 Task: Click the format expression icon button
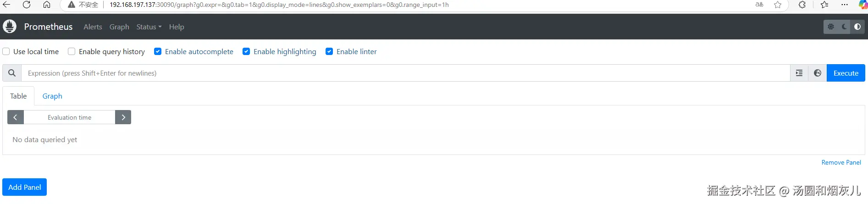pos(799,73)
